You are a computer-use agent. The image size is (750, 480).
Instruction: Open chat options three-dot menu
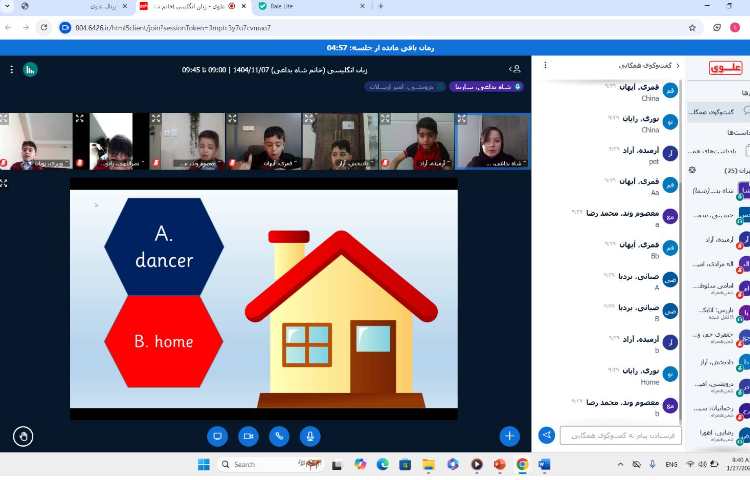pyautogui.click(x=545, y=66)
